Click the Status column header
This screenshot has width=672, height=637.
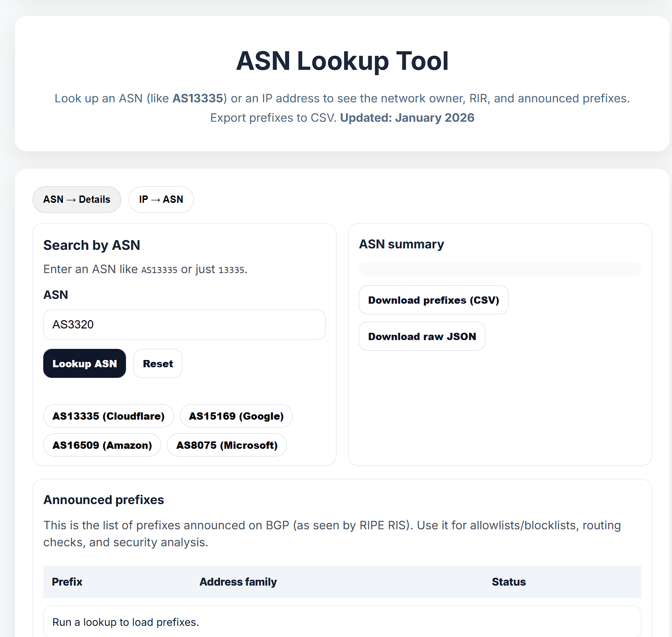[509, 582]
